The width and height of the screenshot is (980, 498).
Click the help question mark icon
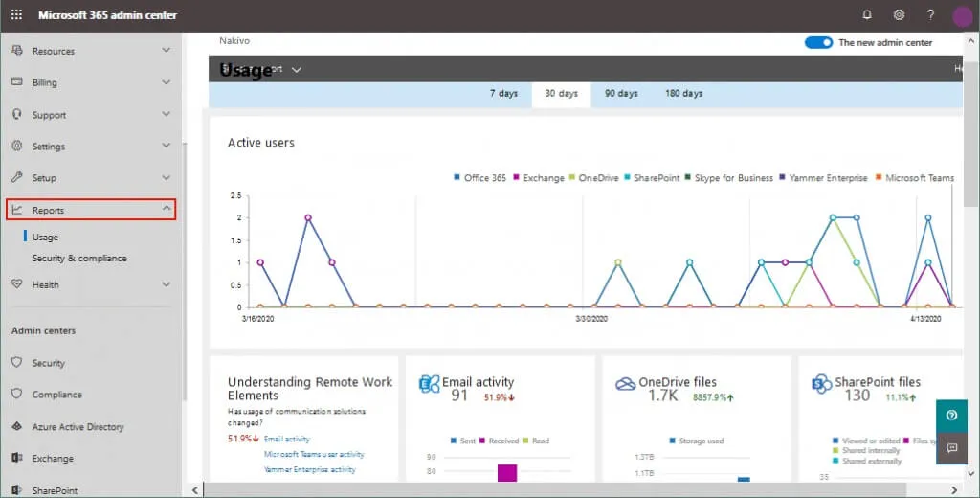click(930, 15)
